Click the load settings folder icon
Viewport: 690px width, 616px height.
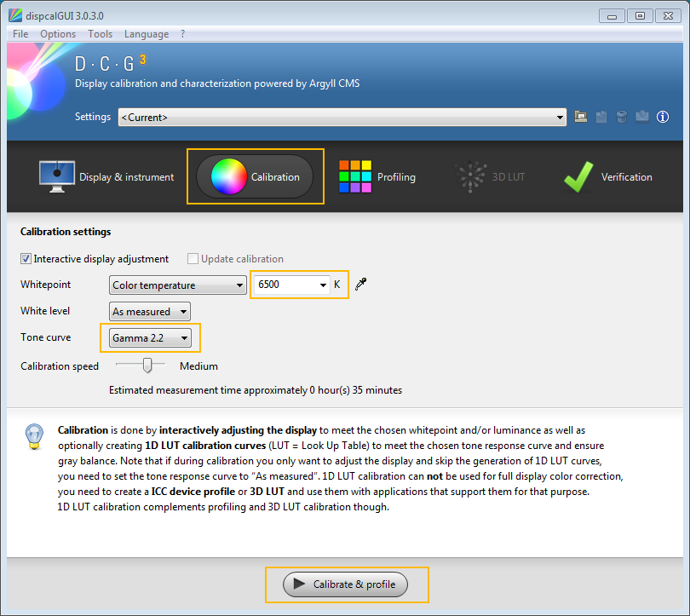coord(581,117)
